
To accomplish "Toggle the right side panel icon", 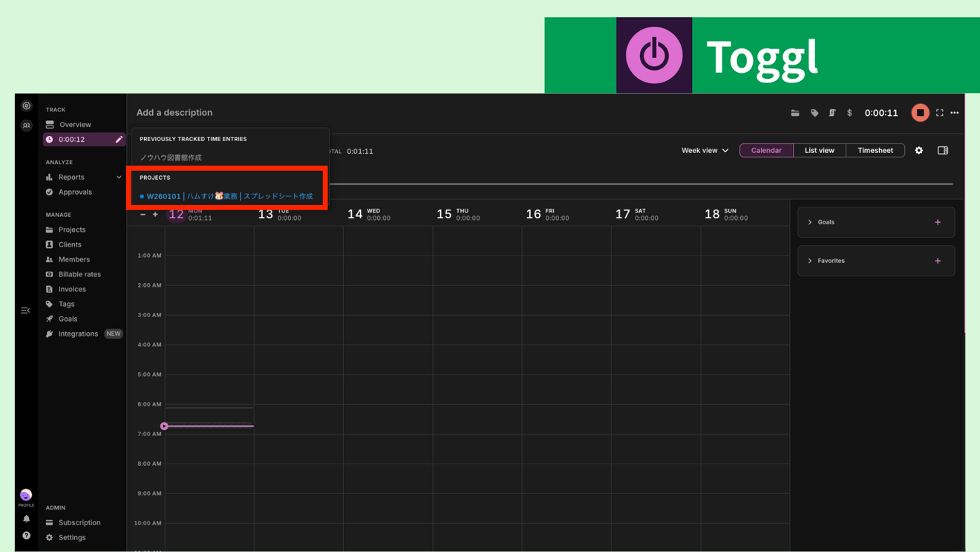I will [x=943, y=150].
